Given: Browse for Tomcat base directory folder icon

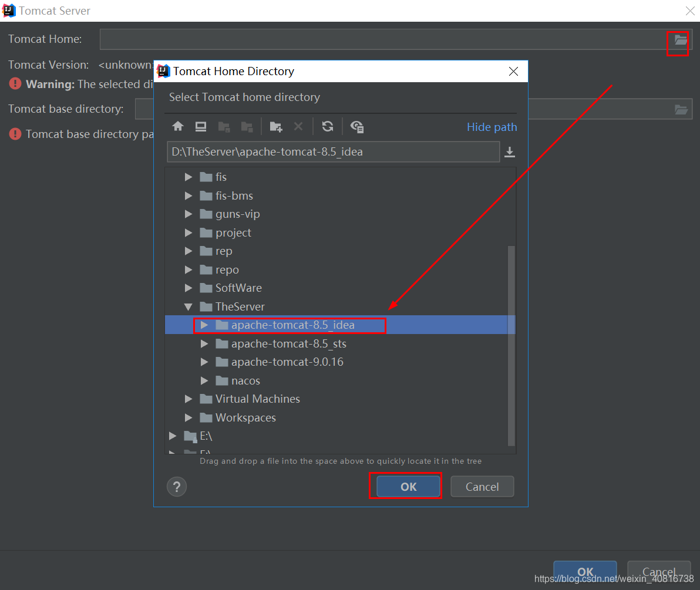Looking at the screenshot, I should [681, 109].
